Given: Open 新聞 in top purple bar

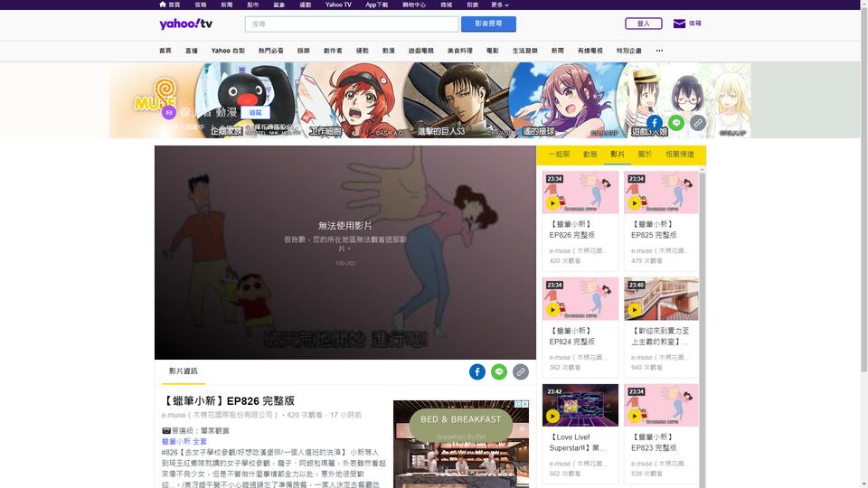Looking at the screenshot, I should click(226, 5).
